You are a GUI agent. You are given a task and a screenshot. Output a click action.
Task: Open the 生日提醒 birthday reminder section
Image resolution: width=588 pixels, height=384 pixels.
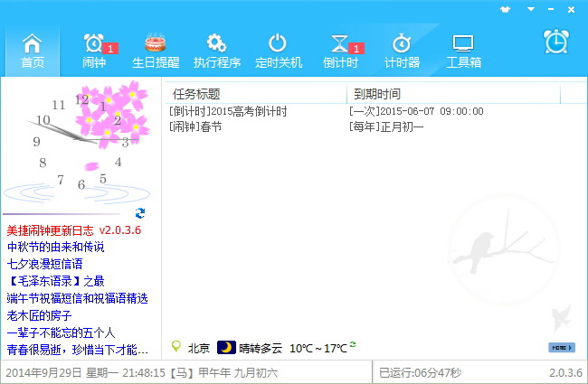(x=156, y=51)
